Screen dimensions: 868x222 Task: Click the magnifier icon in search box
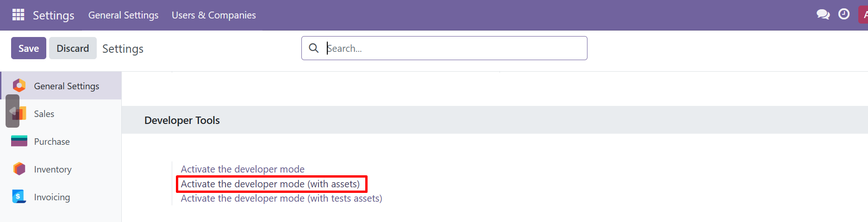(313, 48)
